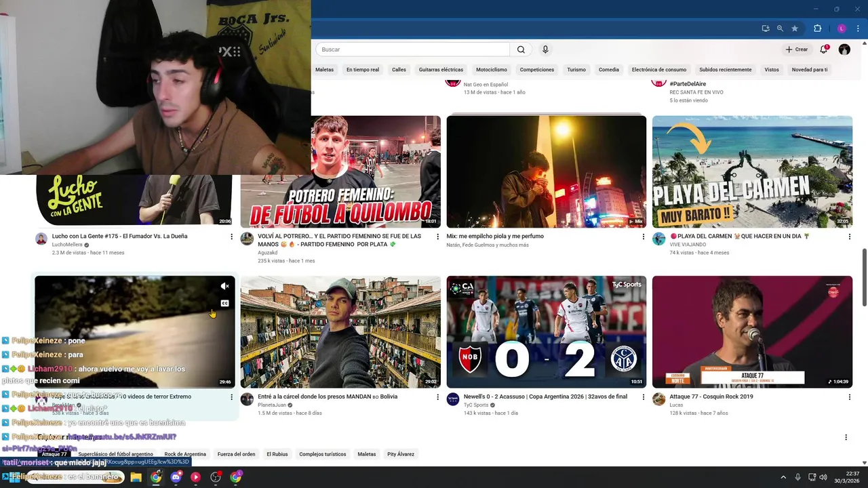Open options menu for Attaque 77 Cosquín Rock

click(849, 397)
